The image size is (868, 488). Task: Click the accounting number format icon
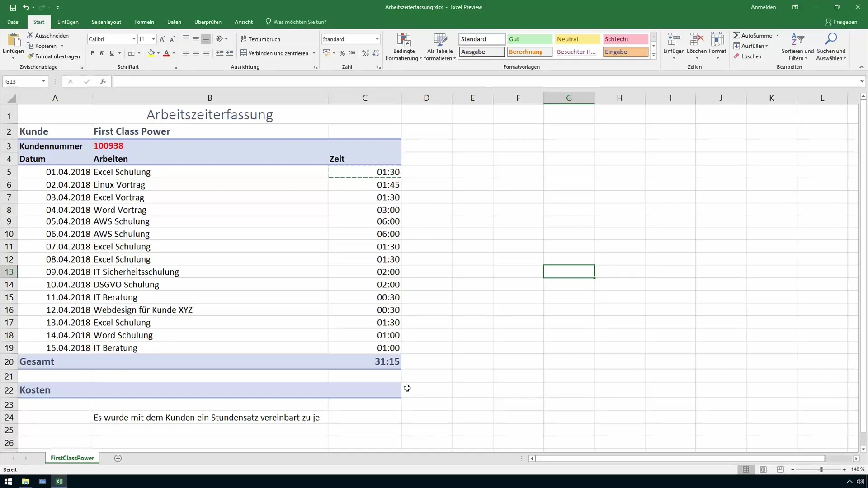click(x=326, y=53)
